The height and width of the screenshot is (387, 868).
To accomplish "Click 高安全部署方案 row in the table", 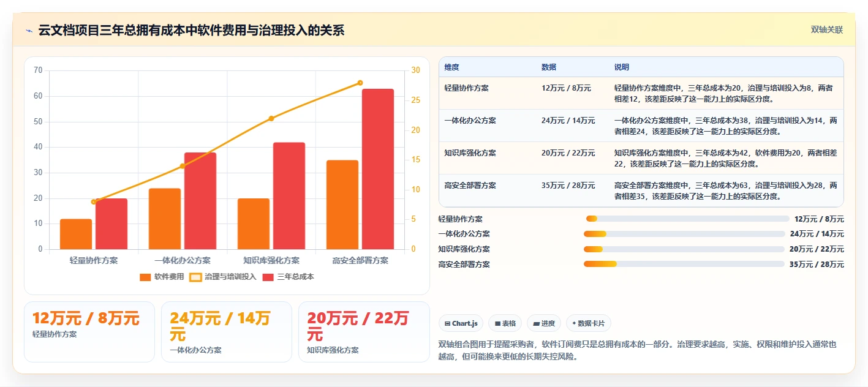I will click(x=641, y=190).
